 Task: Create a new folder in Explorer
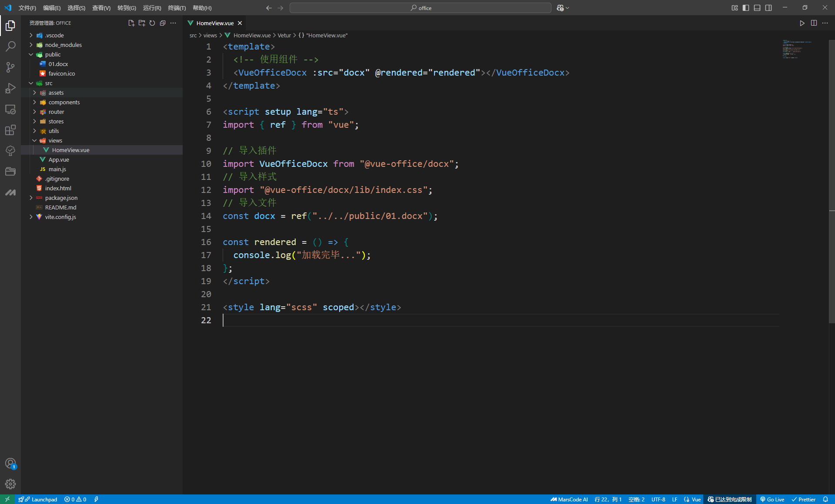coord(142,23)
